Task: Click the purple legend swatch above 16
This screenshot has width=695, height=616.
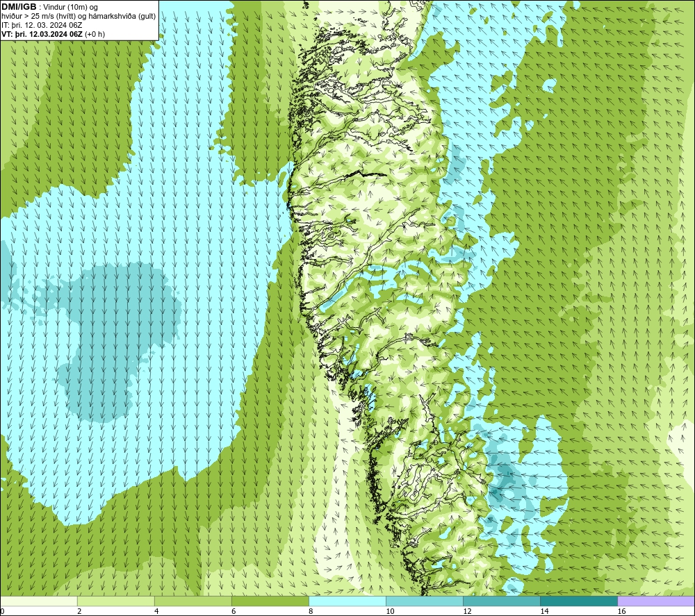Action: [656, 601]
